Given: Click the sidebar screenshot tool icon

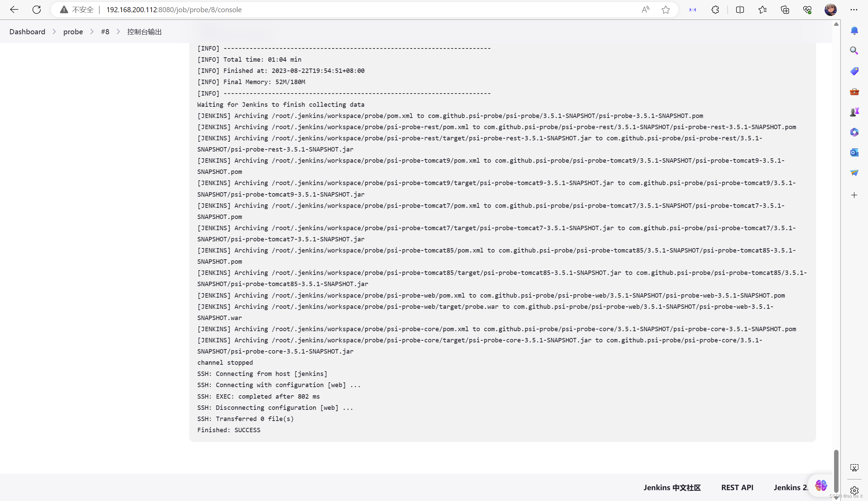Looking at the screenshot, I should [854, 468].
